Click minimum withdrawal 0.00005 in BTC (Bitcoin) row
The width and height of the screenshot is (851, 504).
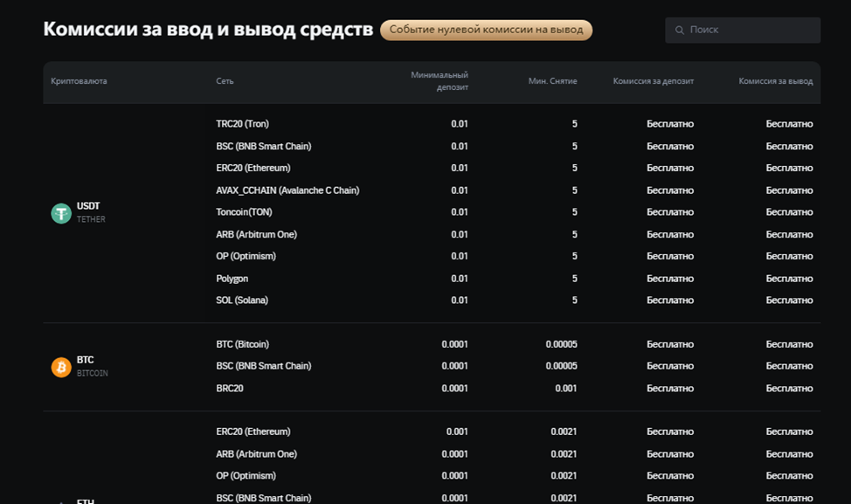(562, 344)
